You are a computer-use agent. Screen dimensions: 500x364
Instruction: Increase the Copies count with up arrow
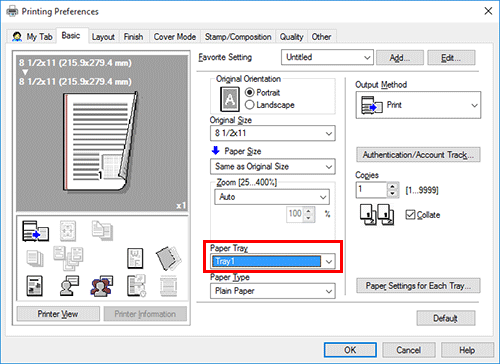[393, 186]
